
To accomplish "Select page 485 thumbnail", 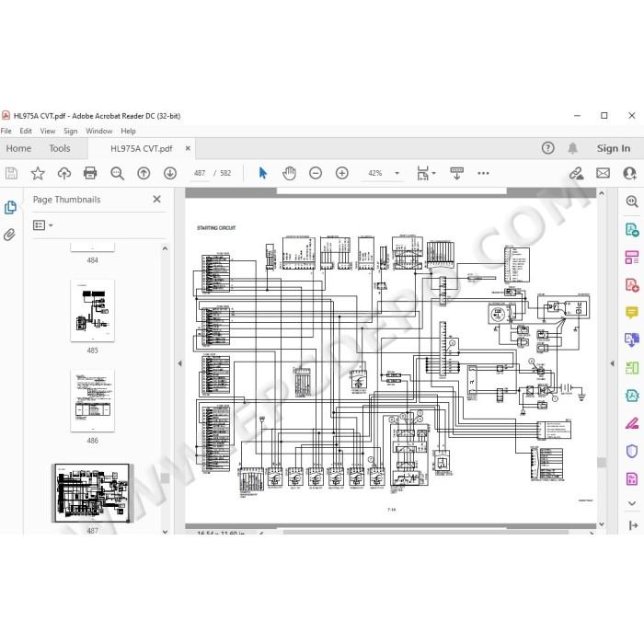I will (x=92, y=311).
